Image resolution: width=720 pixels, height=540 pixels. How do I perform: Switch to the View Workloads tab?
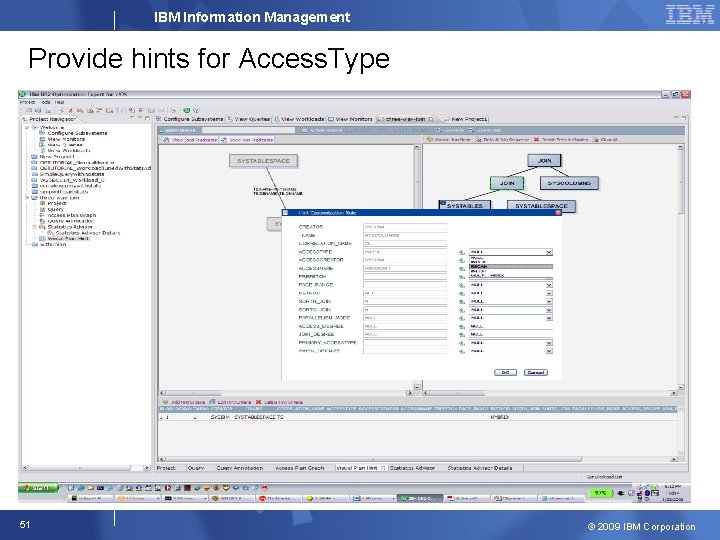click(x=299, y=119)
